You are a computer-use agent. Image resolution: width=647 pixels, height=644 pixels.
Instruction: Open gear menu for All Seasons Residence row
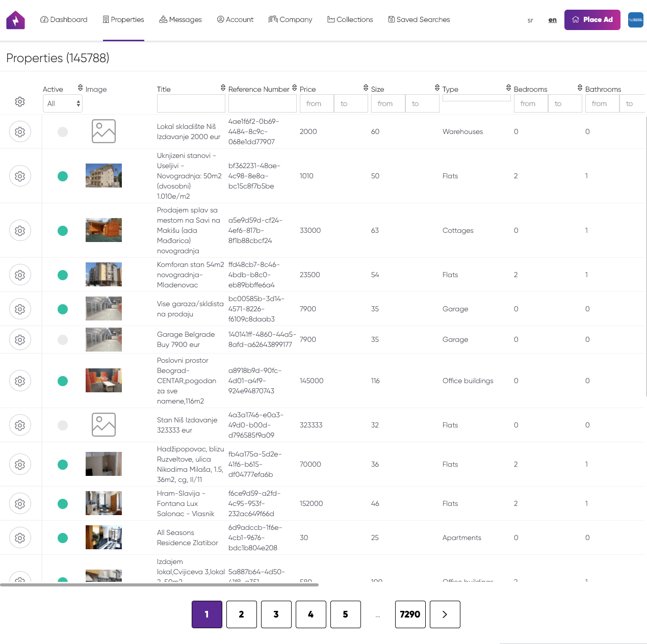click(x=20, y=538)
